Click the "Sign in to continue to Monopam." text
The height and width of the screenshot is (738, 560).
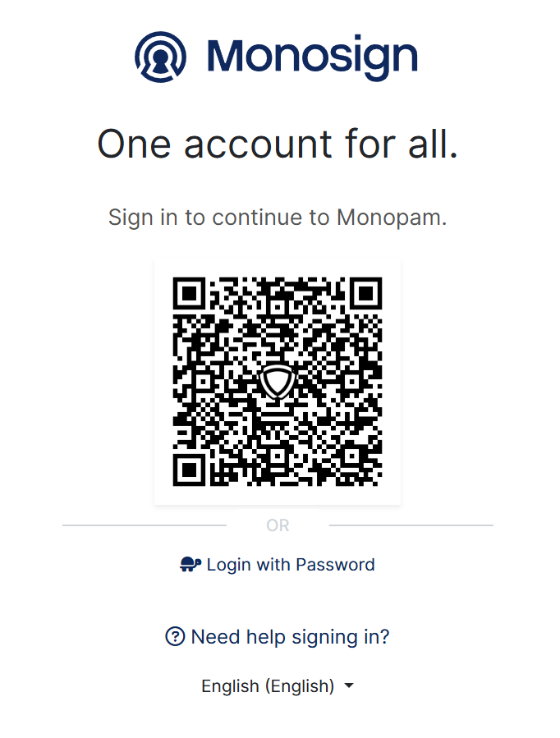click(x=278, y=218)
